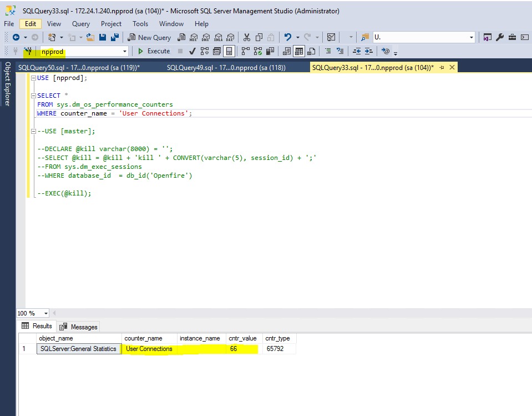This screenshot has height=416, width=532.
Task: Select Results to Text output mode
Action: [x=287, y=51]
